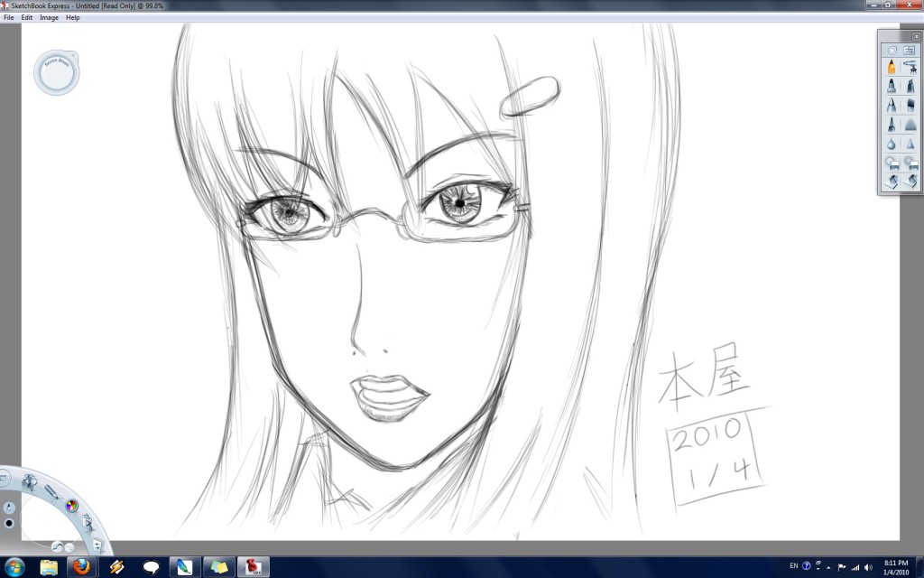Open the brush library settings icon
This screenshot has height=578, width=924.
(909, 50)
